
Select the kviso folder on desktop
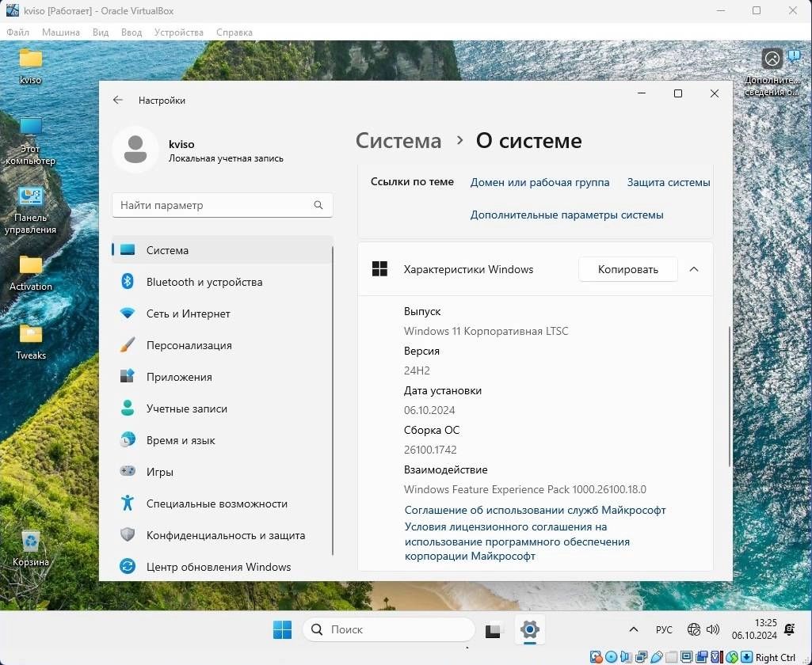point(31,66)
